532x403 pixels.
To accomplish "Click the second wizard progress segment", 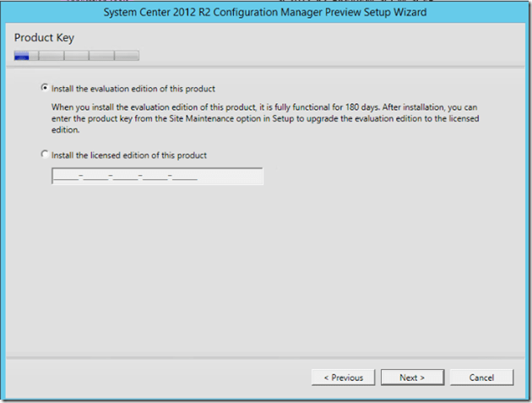I will coord(51,57).
